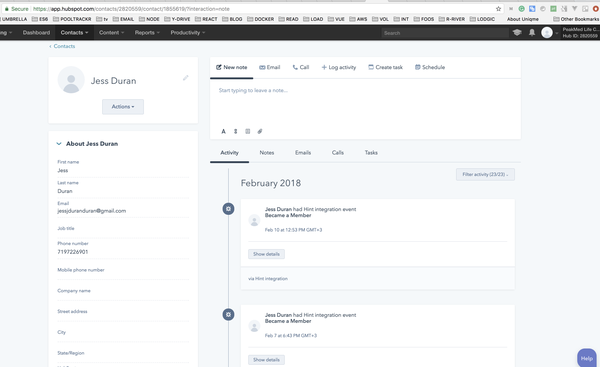Open Create task option
The image size is (600, 367).
[385, 67]
